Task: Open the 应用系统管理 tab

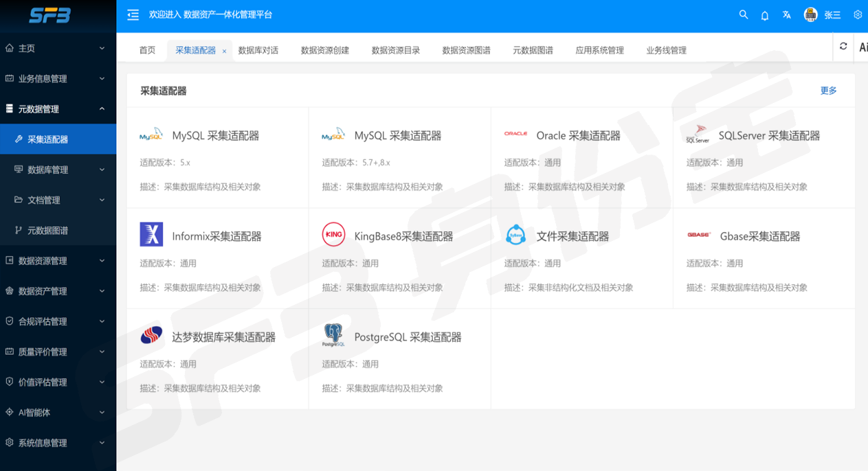Action: coord(600,50)
